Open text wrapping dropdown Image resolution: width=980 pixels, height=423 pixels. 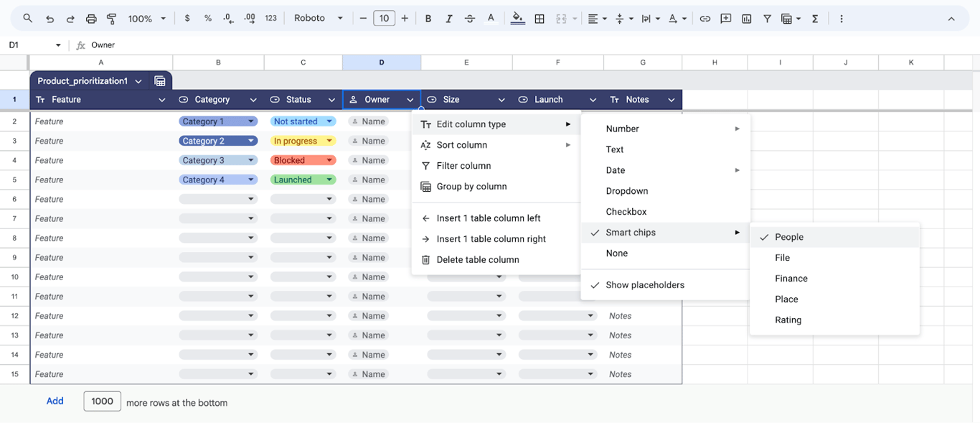point(650,19)
